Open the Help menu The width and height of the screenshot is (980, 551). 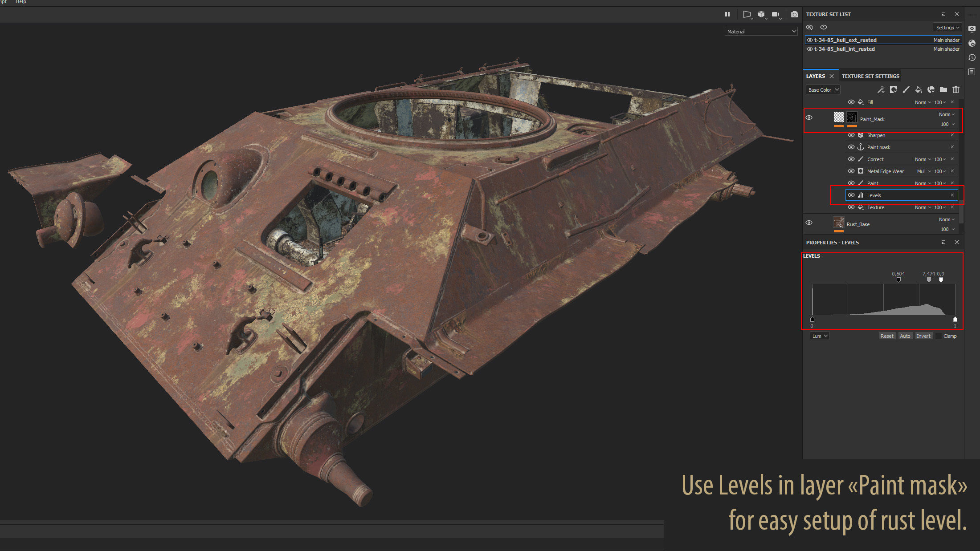point(21,2)
